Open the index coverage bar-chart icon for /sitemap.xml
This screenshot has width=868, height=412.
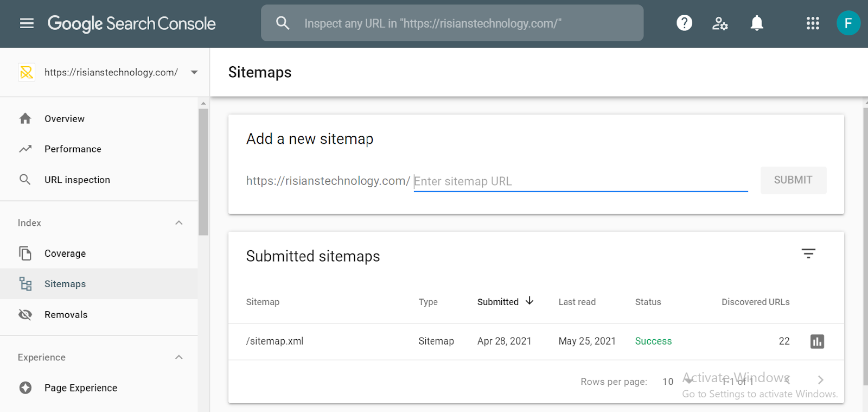pyautogui.click(x=817, y=341)
